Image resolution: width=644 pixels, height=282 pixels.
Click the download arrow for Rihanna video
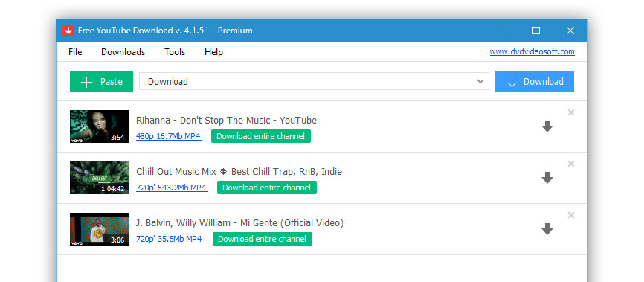(x=547, y=126)
